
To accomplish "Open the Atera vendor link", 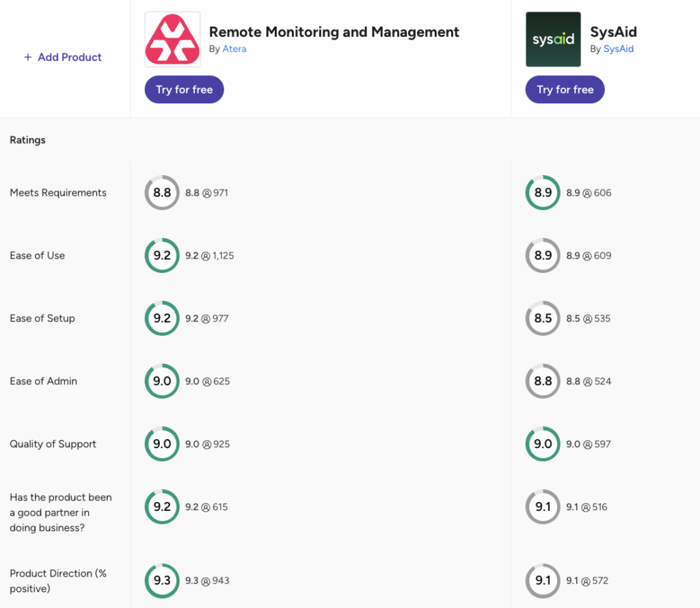I will coord(234,49).
